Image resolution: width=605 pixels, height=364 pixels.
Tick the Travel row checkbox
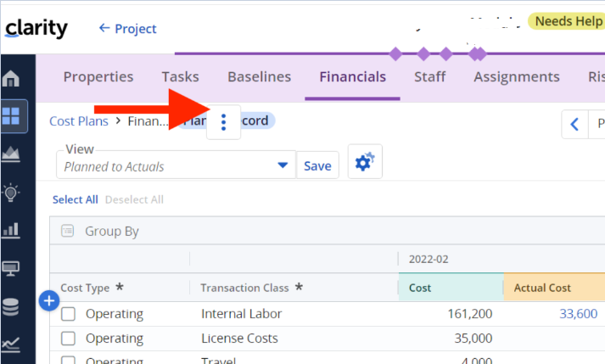tap(69, 361)
